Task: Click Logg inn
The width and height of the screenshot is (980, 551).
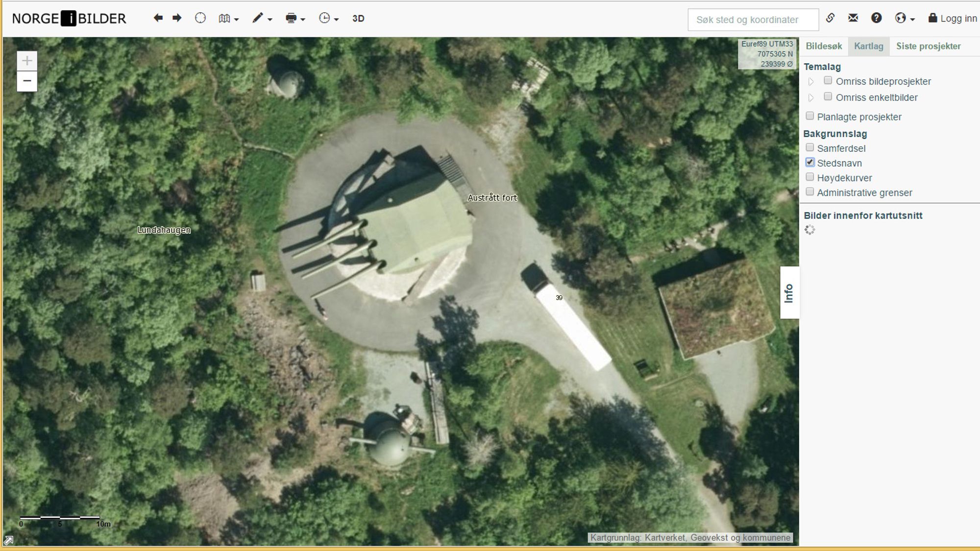Action: (x=953, y=19)
